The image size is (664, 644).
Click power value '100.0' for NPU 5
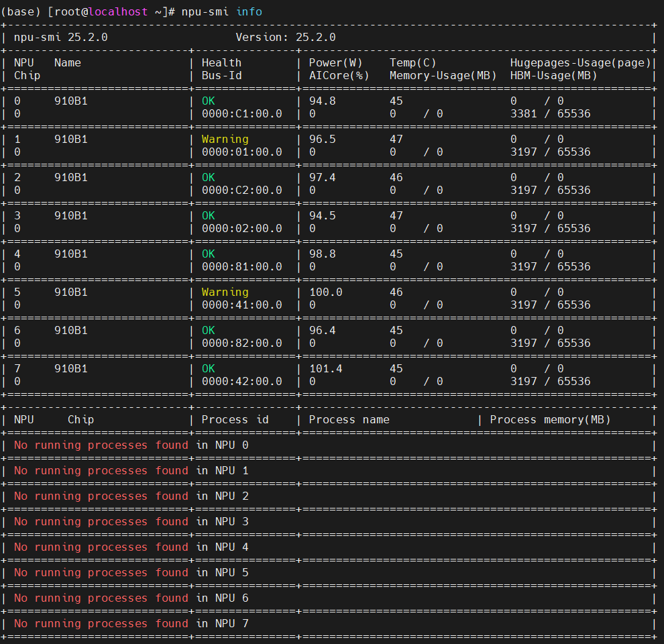[326, 292]
